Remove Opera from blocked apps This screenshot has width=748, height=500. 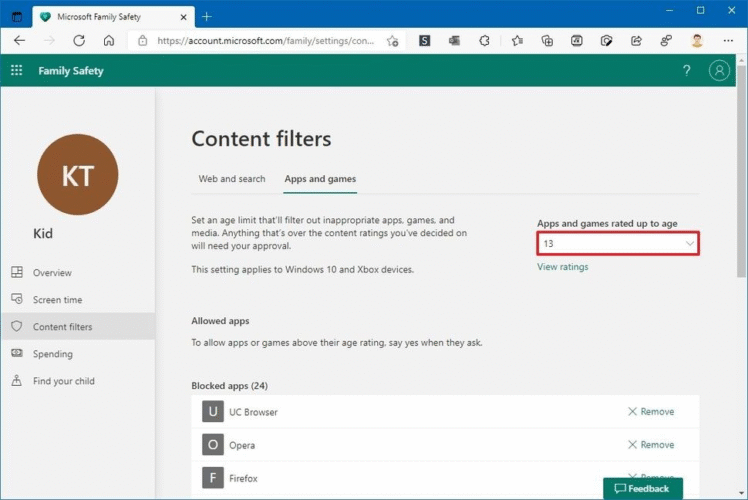[650, 445]
